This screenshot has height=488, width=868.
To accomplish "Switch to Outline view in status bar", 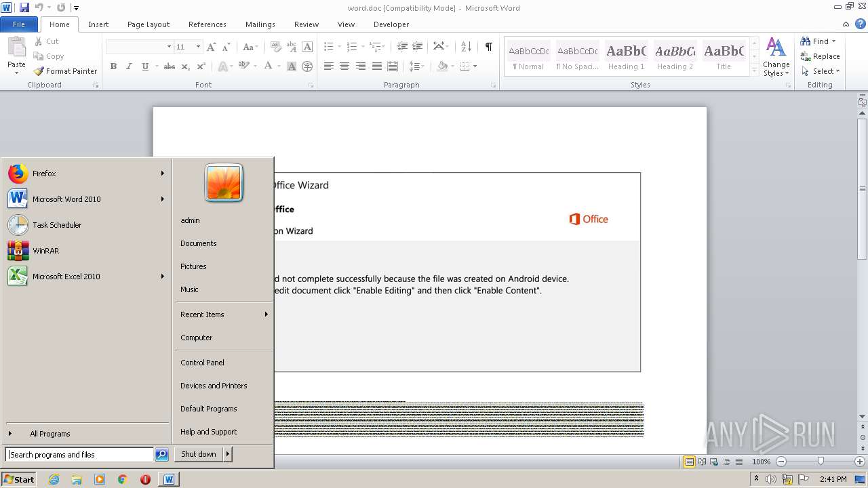I will [726, 462].
